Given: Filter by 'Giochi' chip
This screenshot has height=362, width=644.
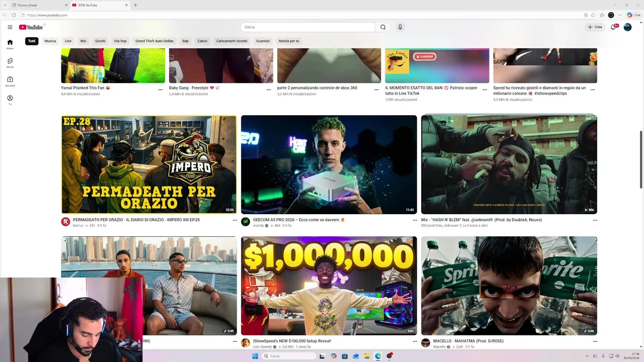Looking at the screenshot, I should pos(100,41).
